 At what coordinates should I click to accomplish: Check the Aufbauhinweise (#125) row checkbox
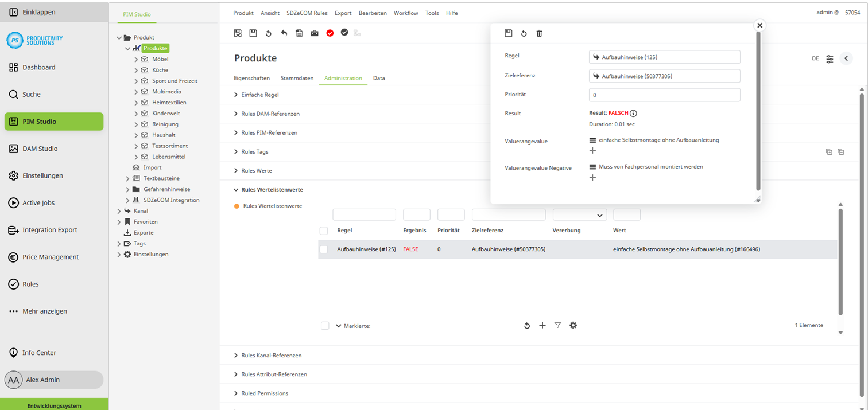click(324, 249)
